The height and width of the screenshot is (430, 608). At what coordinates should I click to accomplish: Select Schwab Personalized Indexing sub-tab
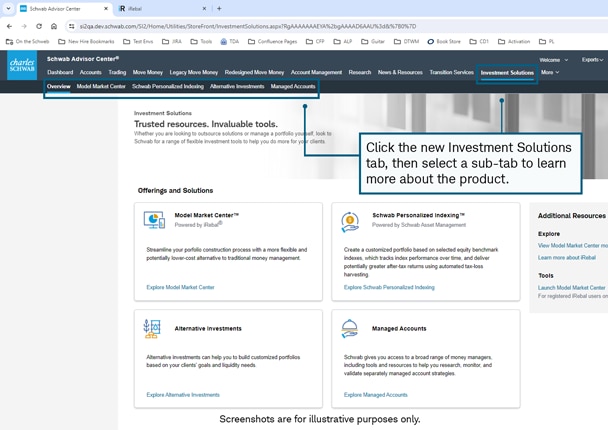168,86
